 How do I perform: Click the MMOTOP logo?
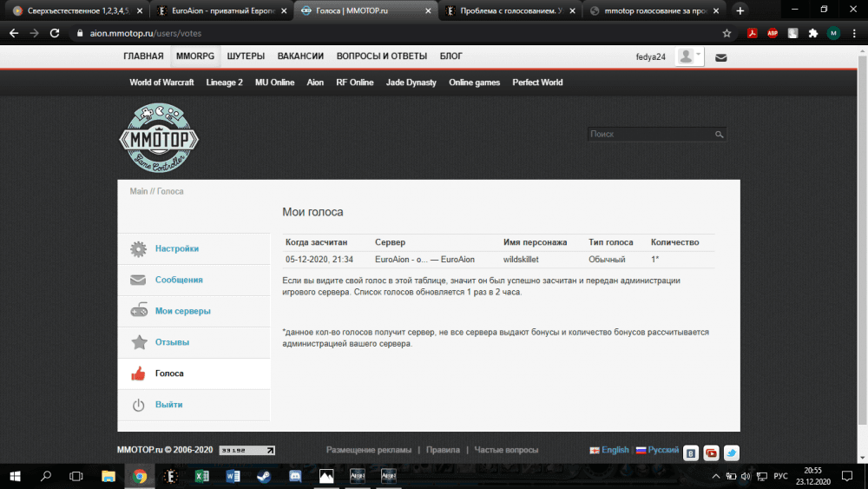(159, 137)
